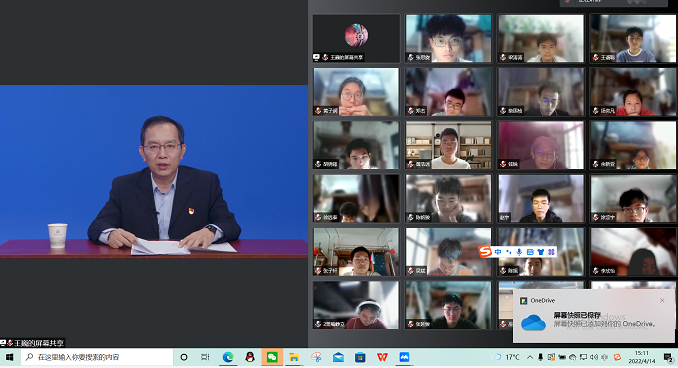Toggle system volume speaker icon
This screenshot has width=678, height=368.
[594, 357]
